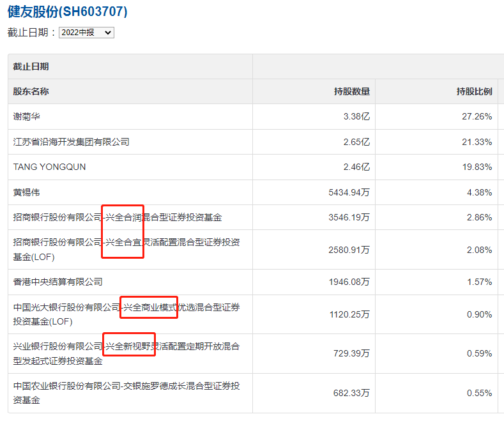Click percentage value 4.38%
The height and width of the screenshot is (421, 504).
coord(480,192)
